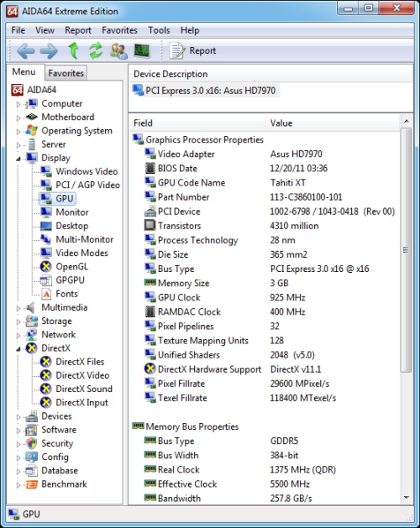The width and height of the screenshot is (420, 528).
Task: Click scrollbar up arrow in properties list
Action: click(407, 121)
